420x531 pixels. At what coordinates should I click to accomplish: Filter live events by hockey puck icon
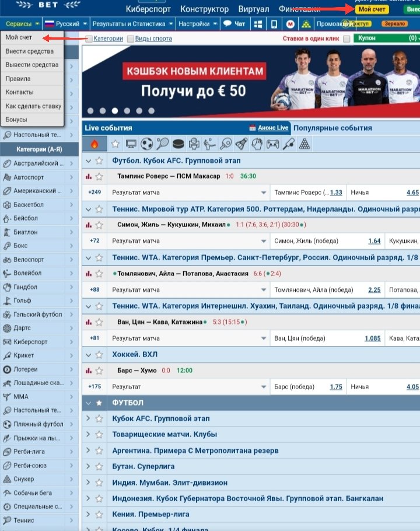click(x=178, y=144)
